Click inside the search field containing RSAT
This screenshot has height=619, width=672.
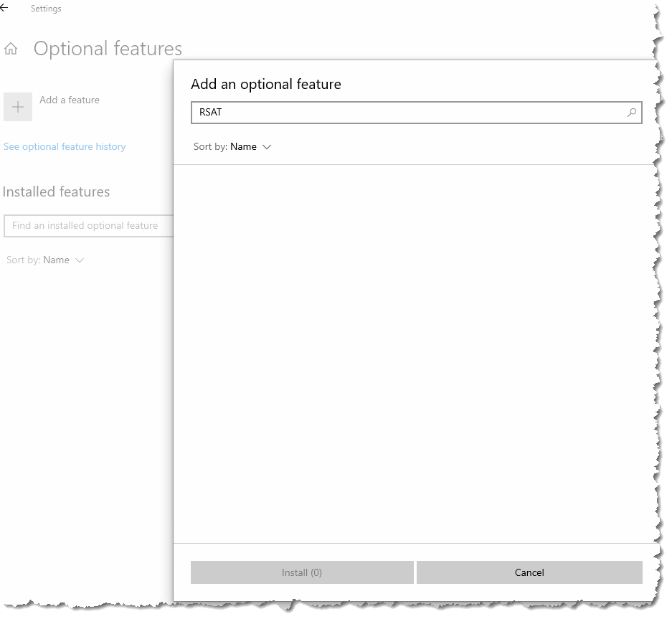click(416, 113)
